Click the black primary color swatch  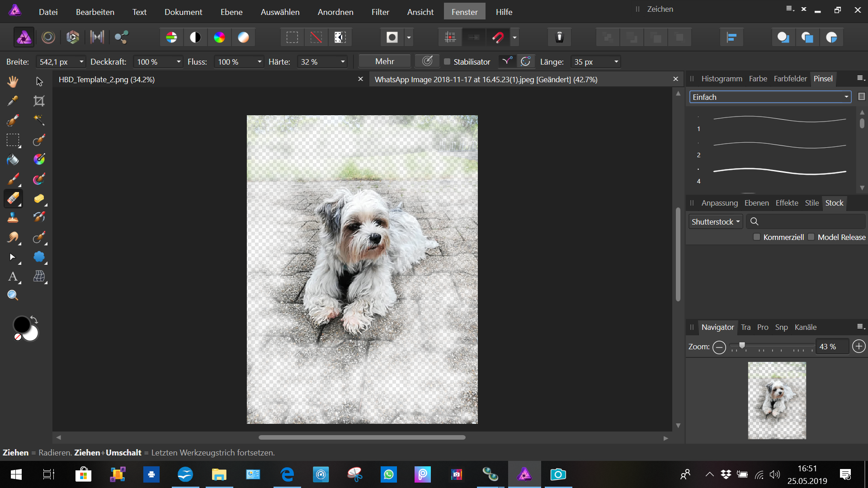21,324
